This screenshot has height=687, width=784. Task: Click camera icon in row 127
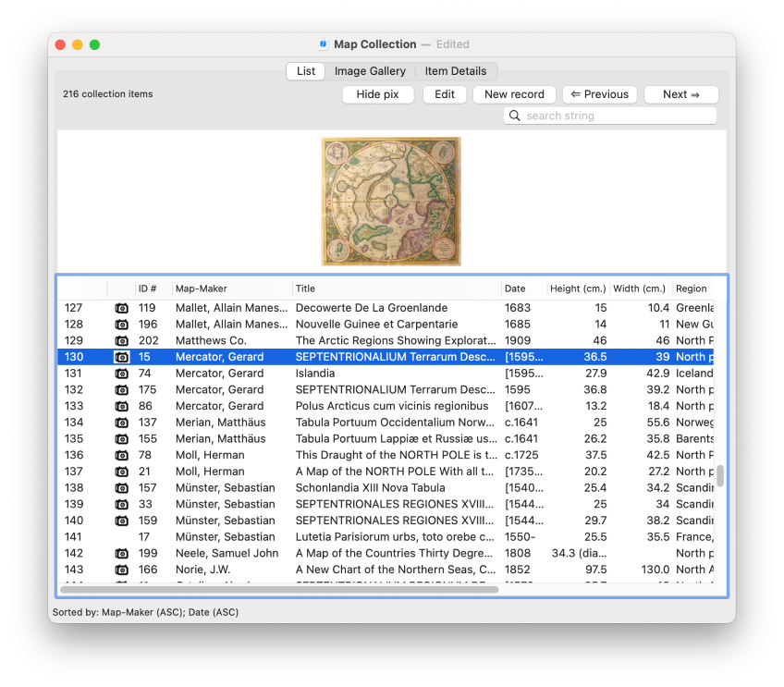(121, 308)
